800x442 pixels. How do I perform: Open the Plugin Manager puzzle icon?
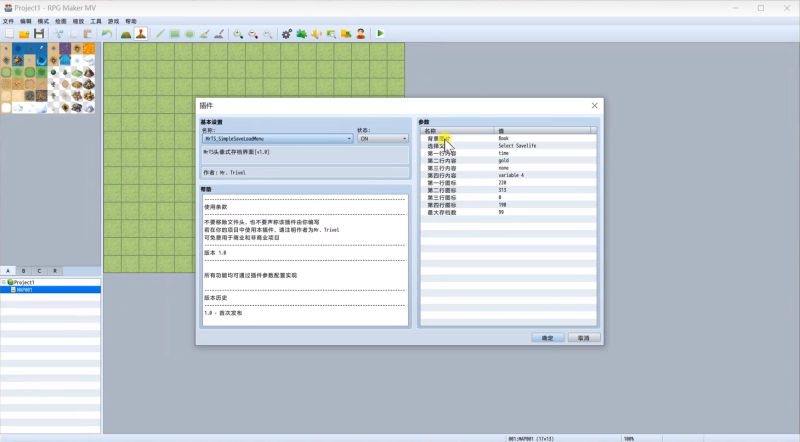302,34
